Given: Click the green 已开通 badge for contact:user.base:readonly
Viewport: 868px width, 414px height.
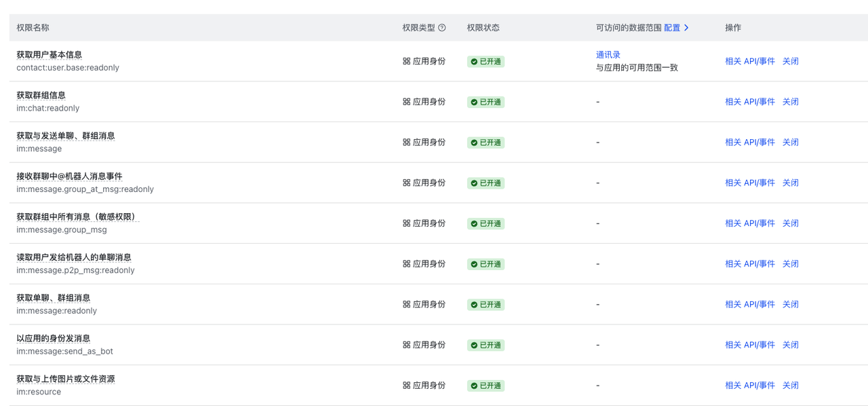Looking at the screenshot, I should (486, 62).
